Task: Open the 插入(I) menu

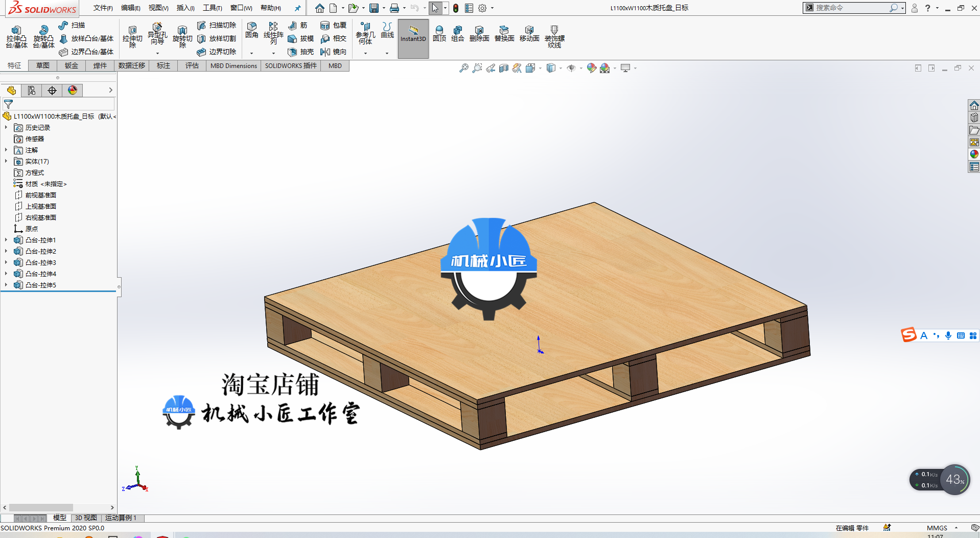Action: [185, 8]
